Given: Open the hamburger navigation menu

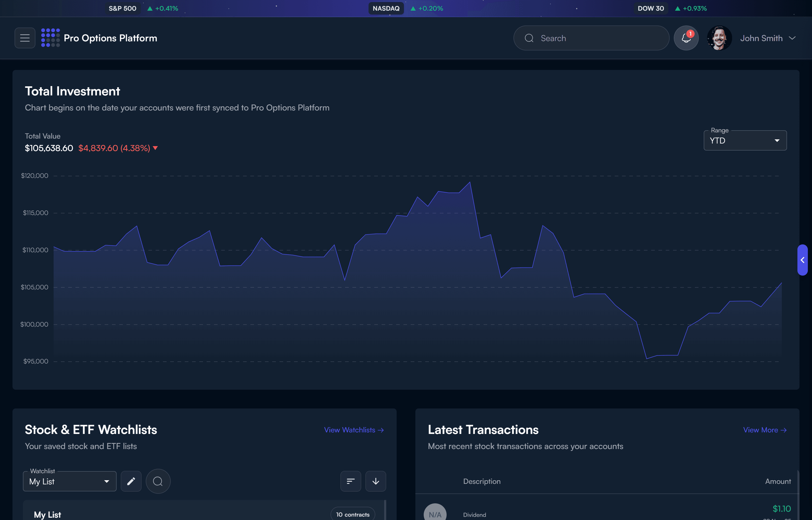Looking at the screenshot, I should (25, 38).
